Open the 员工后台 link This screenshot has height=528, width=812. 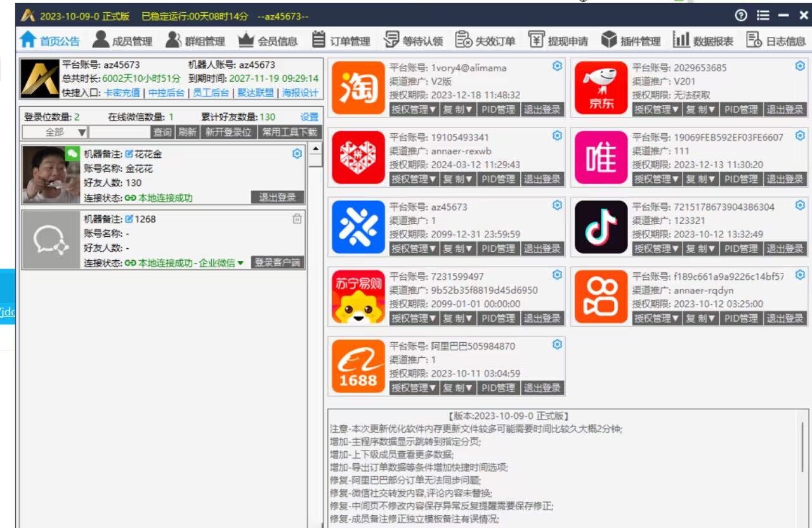coord(211,93)
